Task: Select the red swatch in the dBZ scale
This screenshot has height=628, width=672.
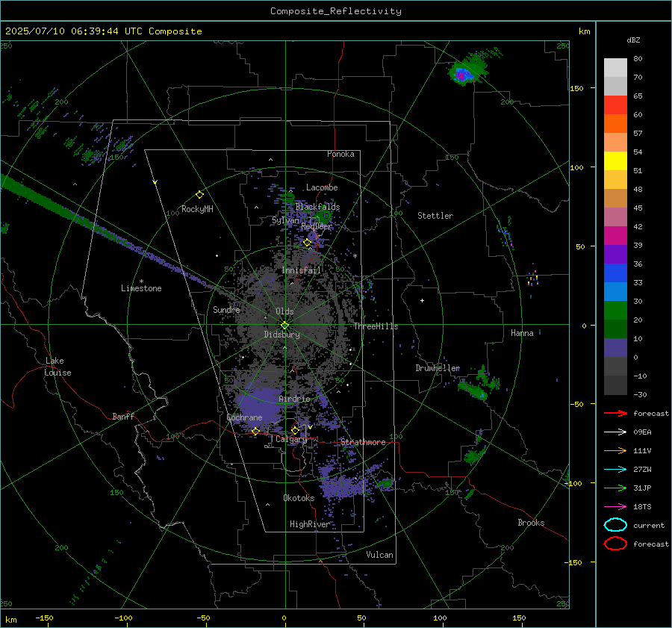Action: click(615, 105)
